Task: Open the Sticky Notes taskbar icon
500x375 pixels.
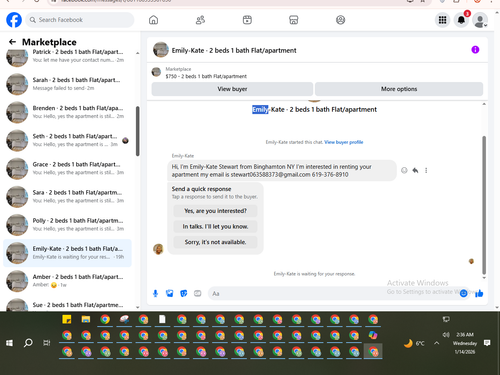Action: click(x=67, y=319)
